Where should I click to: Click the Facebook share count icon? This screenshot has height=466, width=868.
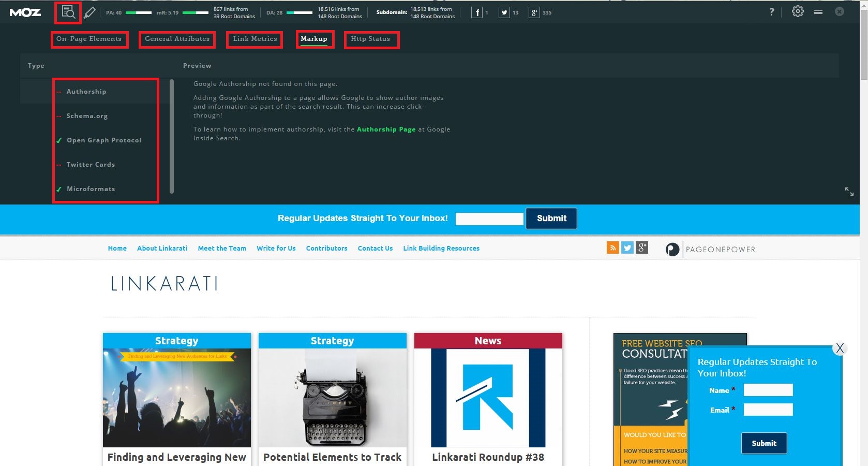pyautogui.click(x=475, y=12)
